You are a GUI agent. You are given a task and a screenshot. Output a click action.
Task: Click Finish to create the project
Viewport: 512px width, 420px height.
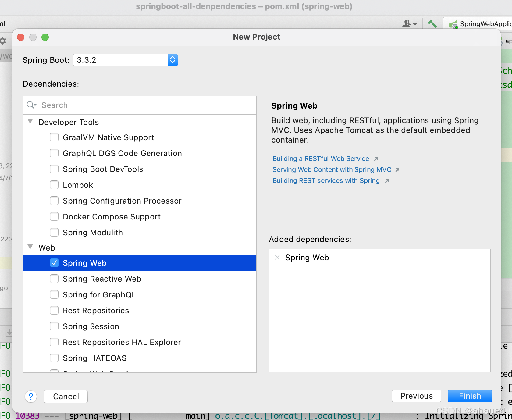(x=470, y=396)
